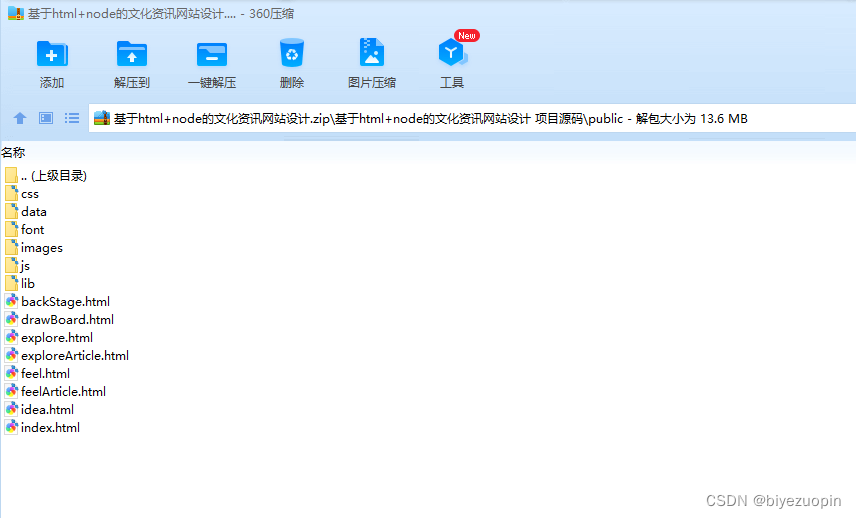This screenshot has height=518, width=856.
Task: Click the images folder icon
Action: coord(11,247)
